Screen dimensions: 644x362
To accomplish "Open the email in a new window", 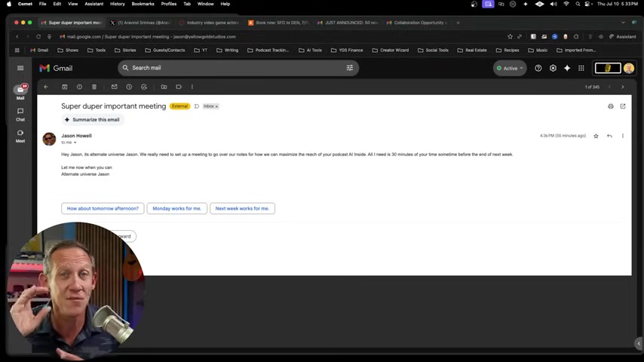I will coord(623,106).
